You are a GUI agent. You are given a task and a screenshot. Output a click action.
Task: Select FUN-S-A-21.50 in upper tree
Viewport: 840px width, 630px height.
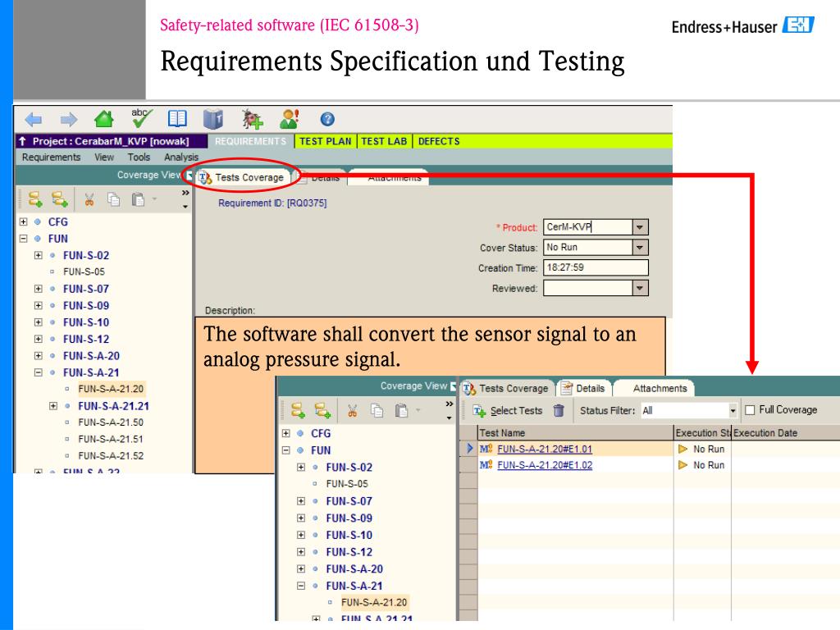click(x=111, y=422)
